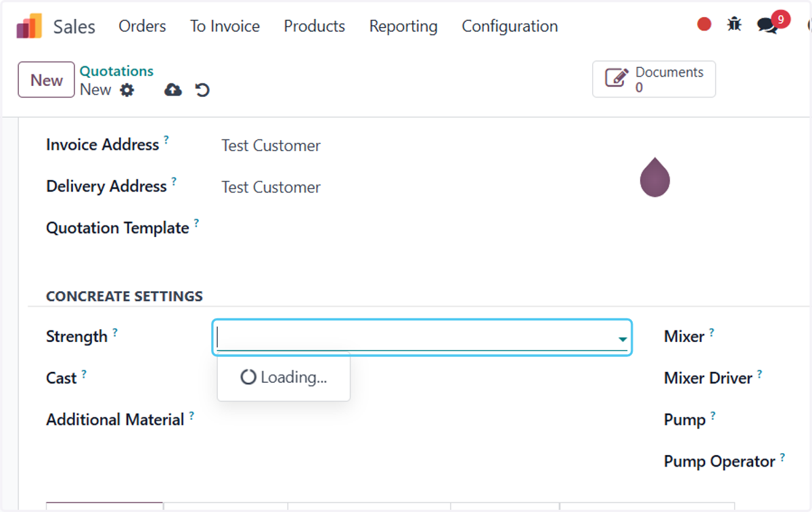Screen dimensions: 812x512
Task: Click the CONCREATE SETTINGS heading
Action: (125, 297)
